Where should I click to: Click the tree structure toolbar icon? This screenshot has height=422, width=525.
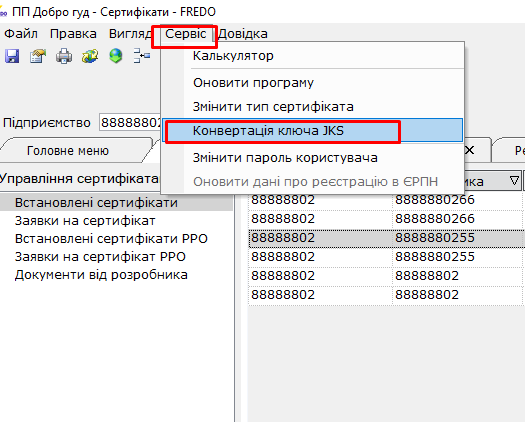[x=142, y=56]
